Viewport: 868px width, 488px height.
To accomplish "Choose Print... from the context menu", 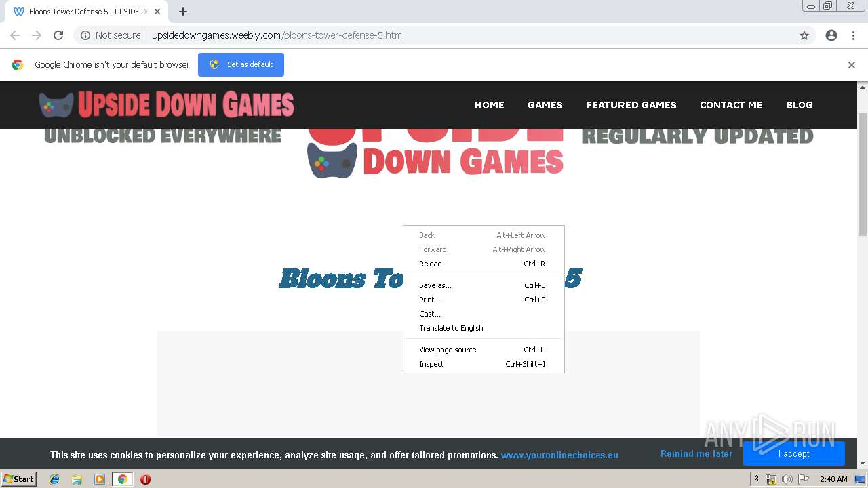I will pos(484,300).
